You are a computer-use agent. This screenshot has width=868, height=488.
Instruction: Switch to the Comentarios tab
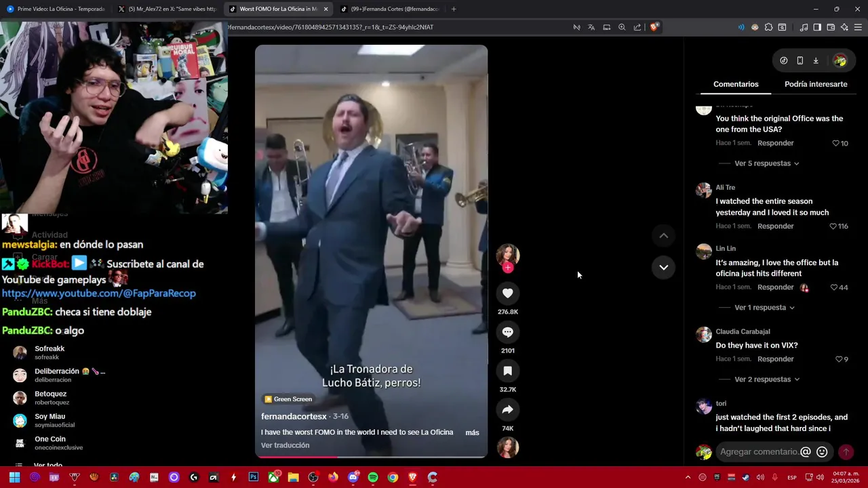[x=736, y=84]
